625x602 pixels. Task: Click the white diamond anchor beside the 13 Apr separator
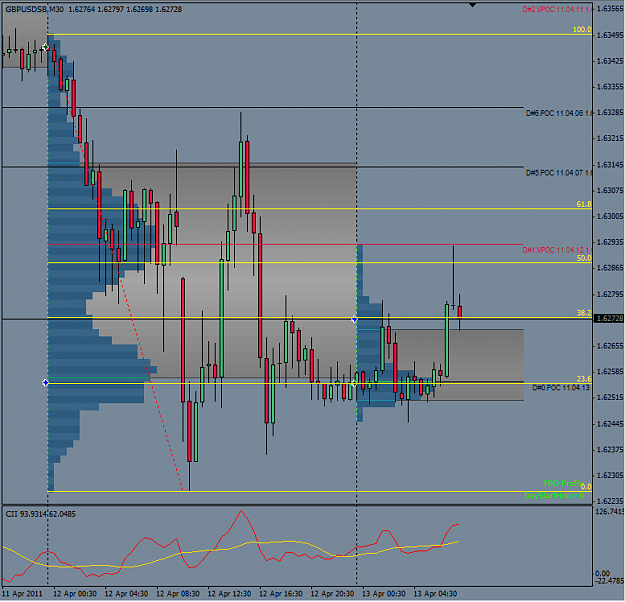tap(354, 384)
